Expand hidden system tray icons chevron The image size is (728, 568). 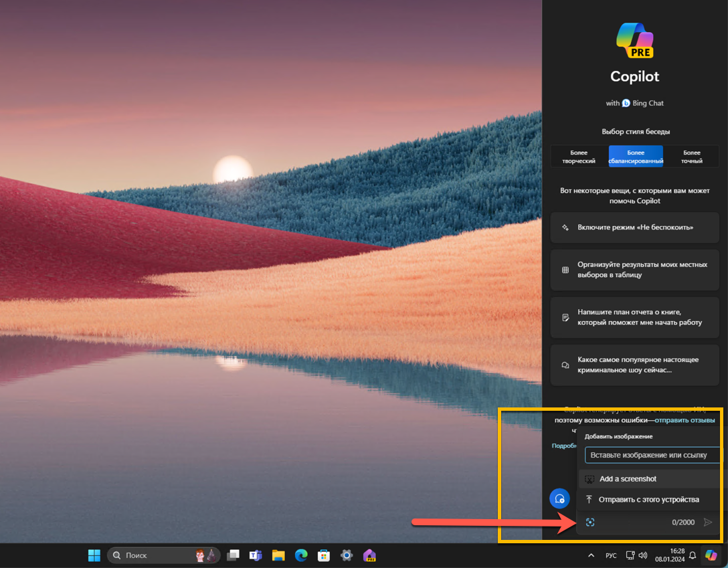point(591,555)
